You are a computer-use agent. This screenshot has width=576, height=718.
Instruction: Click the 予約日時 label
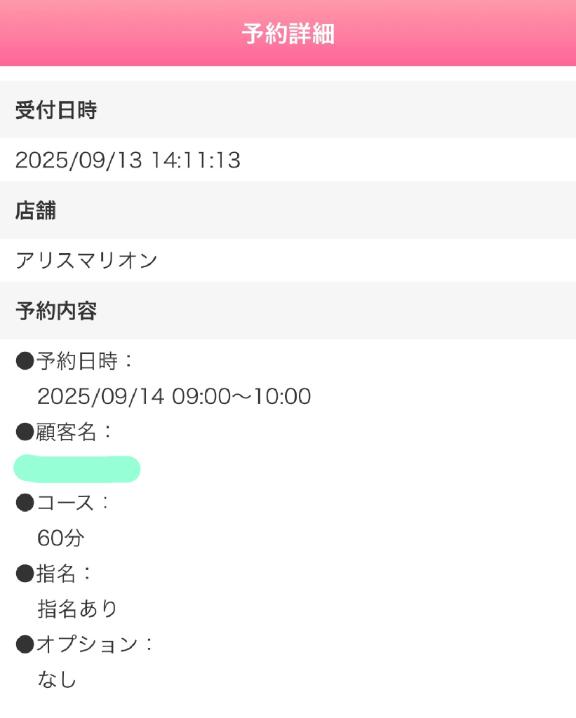[x=77, y=361]
